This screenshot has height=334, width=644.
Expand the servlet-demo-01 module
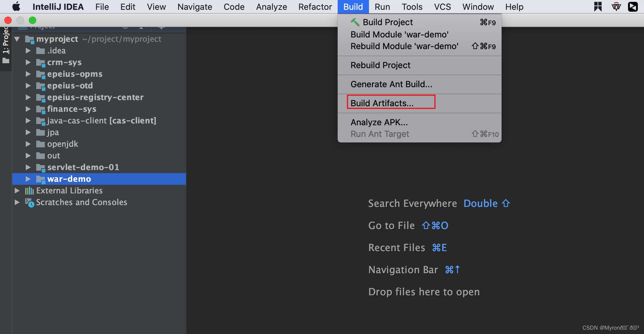pyautogui.click(x=28, y=167)
